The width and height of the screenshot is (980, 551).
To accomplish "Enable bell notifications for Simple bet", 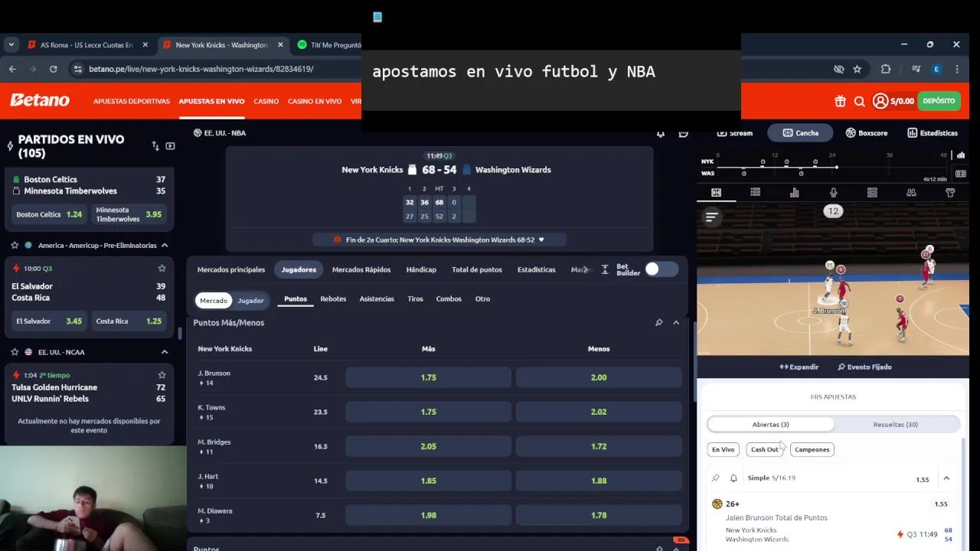I will pyautogui.click(x=733, y=478).
